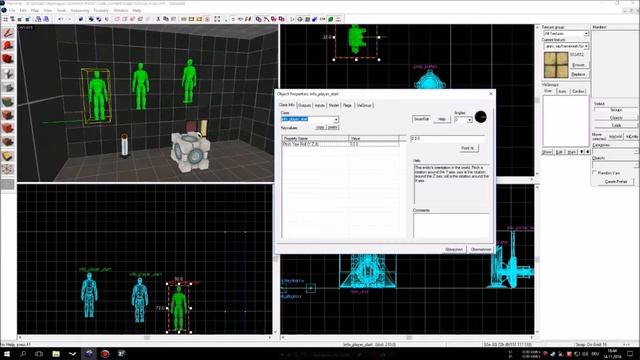Click the Abbrechen button

coord(454,249)
